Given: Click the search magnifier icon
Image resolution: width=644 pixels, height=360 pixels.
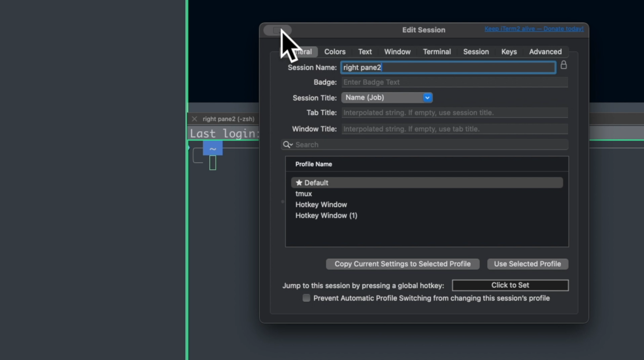Looking at the screenshot, I should (287, 144).
